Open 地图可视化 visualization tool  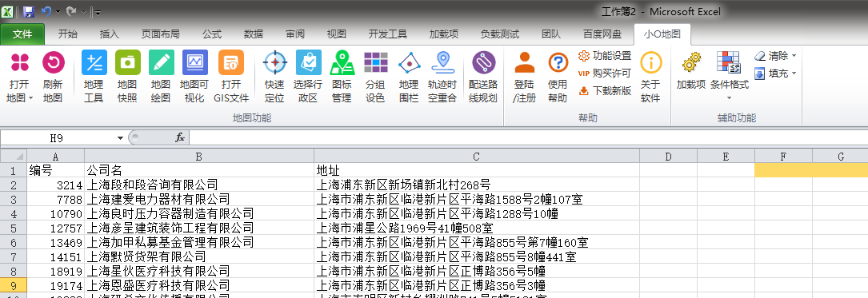click(195, 77)
